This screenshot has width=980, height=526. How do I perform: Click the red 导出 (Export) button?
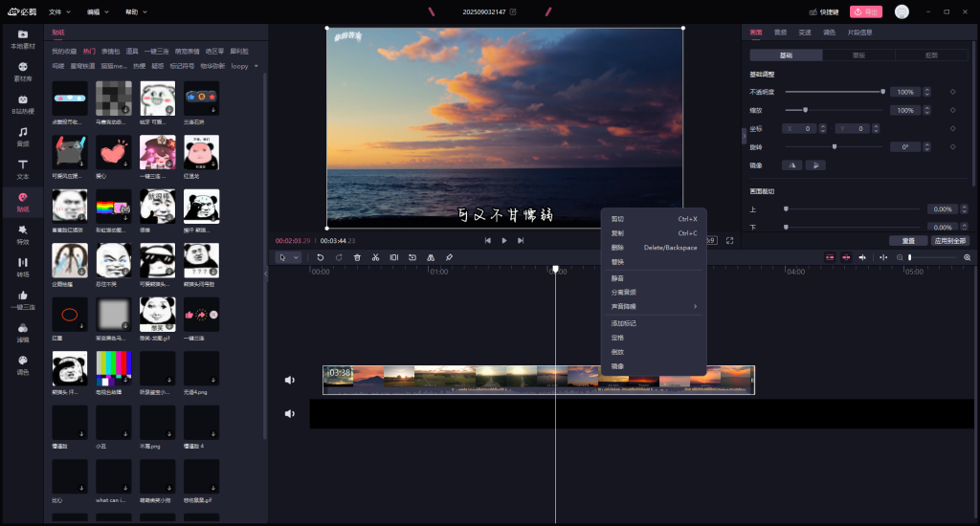click(x=866, y=11)
